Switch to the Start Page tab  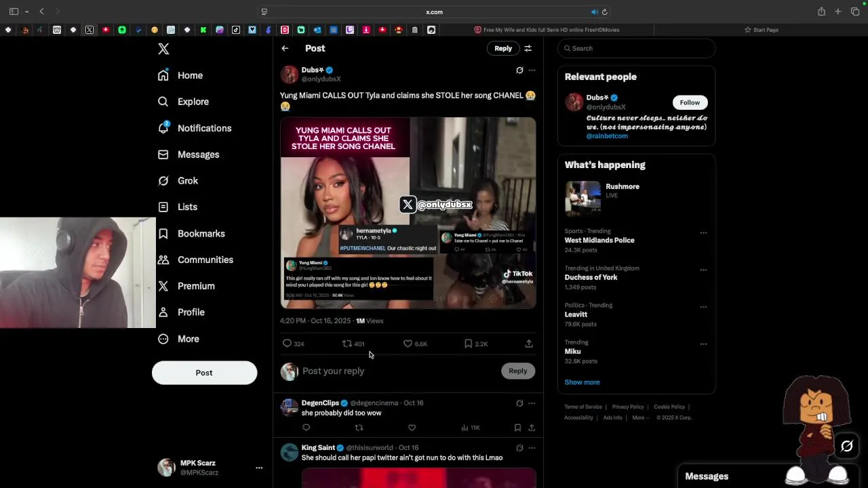coord(761,30)
